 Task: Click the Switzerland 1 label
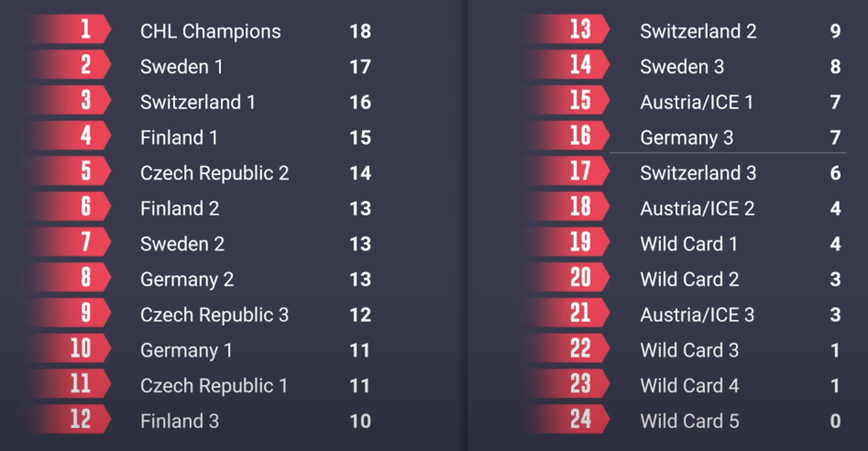click(197, 102)
